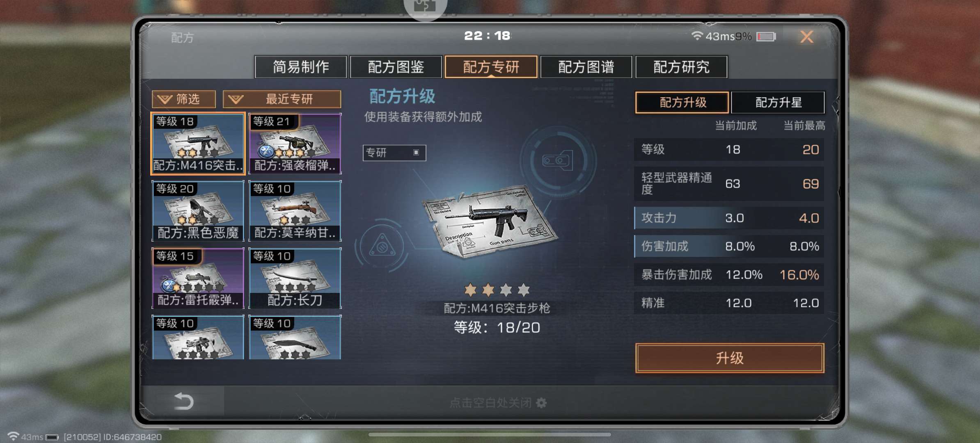Switch to the 配方研究 tab
Viewport: 980px width, 443px height.
click(x=681, y=66)
